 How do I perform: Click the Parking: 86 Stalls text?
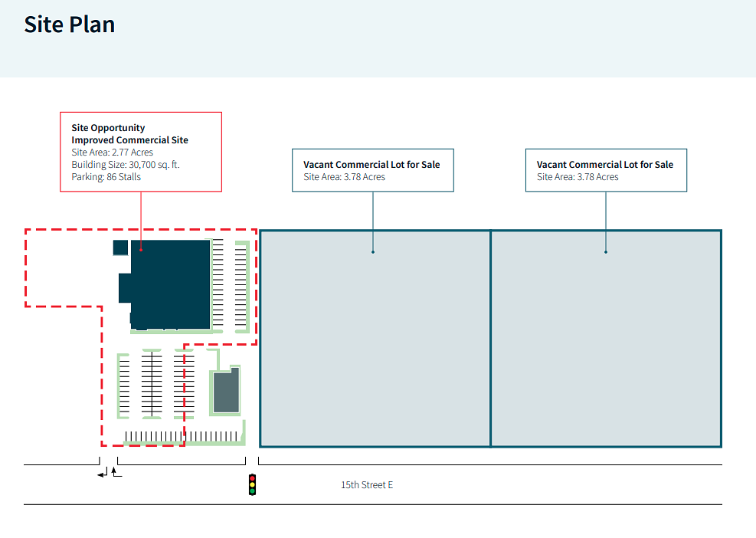pyautogui.click(x=106, y=177)
